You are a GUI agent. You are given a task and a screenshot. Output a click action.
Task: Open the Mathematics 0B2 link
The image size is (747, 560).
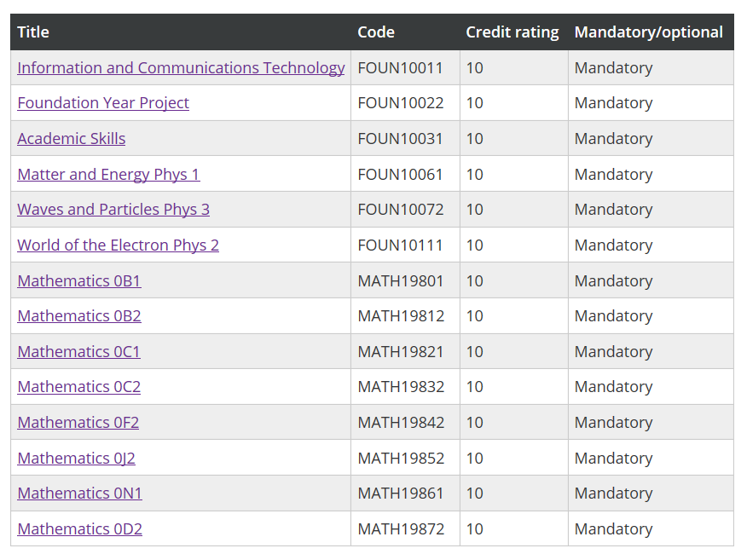[x=79, y=316]
